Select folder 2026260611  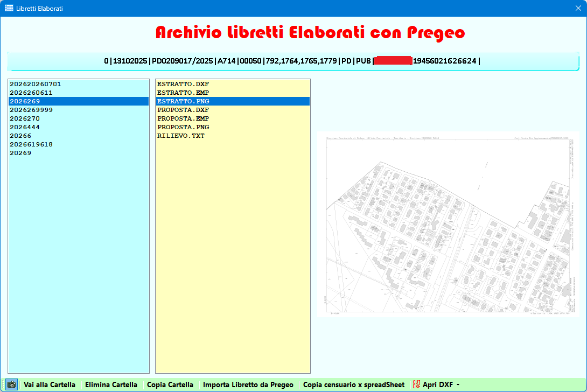(x=79, y=93)
